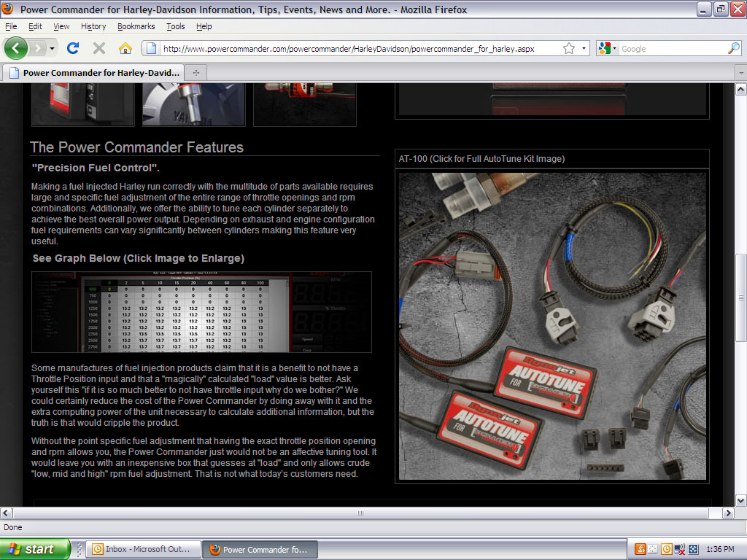Click the third thumbnail with red connector
This screenshot has width=747, height=560.
click(305, 104)
